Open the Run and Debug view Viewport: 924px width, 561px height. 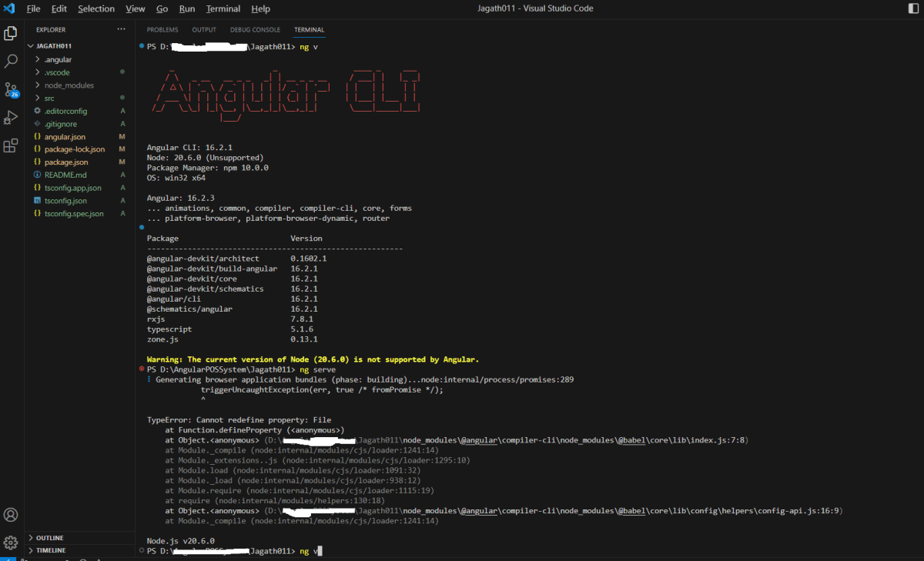[11, 117]
